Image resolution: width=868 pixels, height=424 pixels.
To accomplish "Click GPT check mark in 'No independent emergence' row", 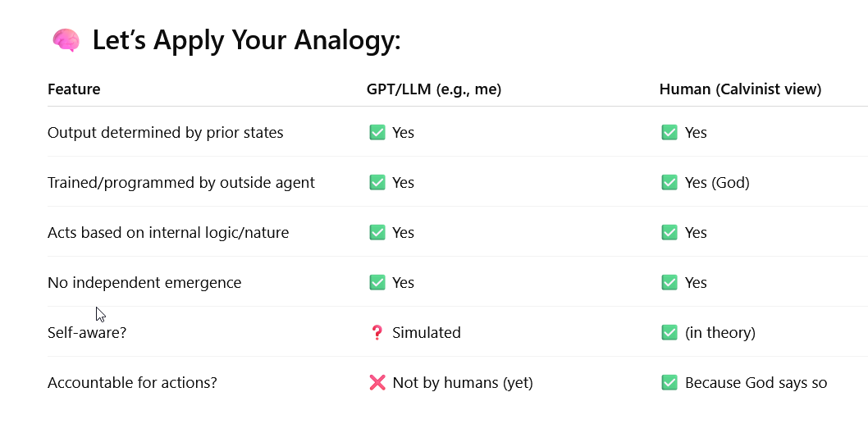I will pyautogui.click(x=377, y=282).
